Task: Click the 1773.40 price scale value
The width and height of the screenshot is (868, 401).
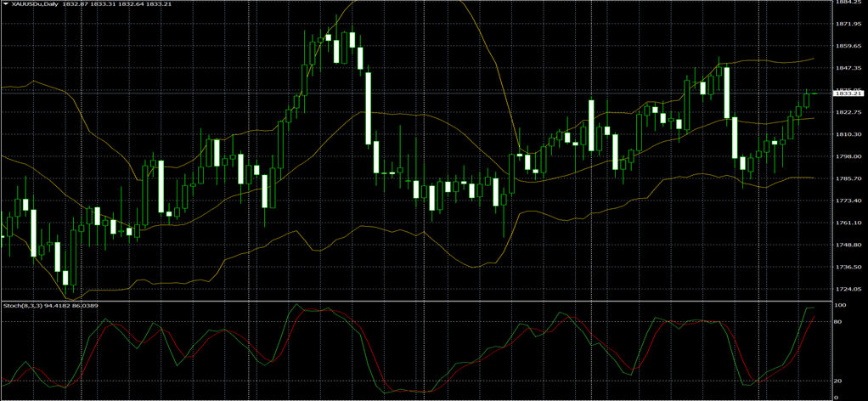Action: tap(847, 200)
